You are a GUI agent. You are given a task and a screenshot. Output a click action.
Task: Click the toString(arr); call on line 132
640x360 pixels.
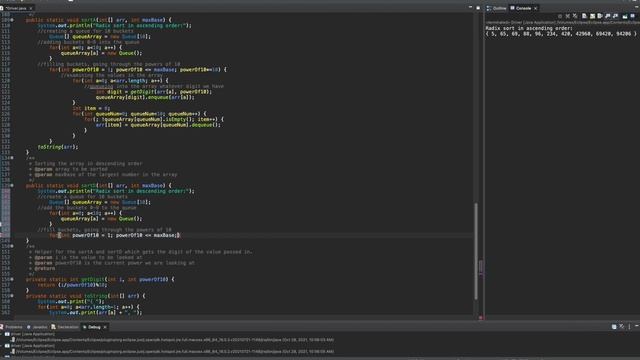click(58, 147)
